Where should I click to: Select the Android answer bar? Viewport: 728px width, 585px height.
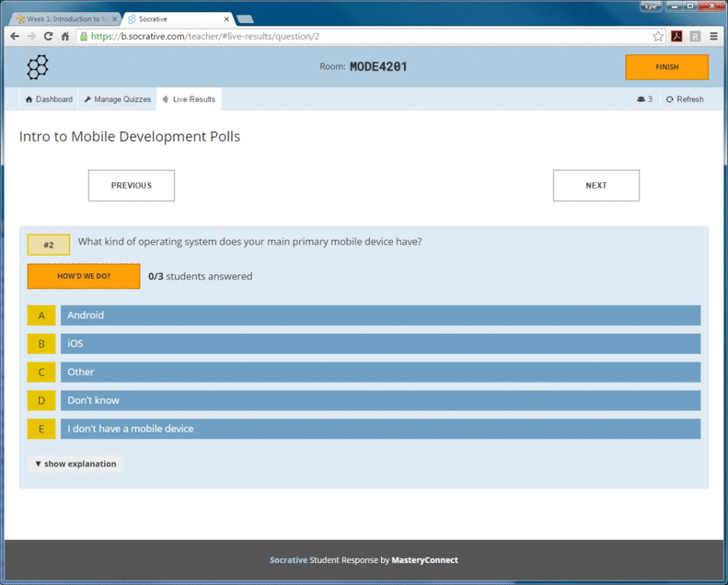point(381,315)
